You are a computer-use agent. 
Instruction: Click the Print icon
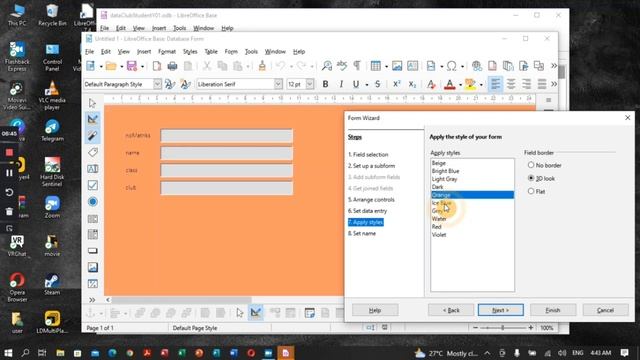tap(172, 66)
